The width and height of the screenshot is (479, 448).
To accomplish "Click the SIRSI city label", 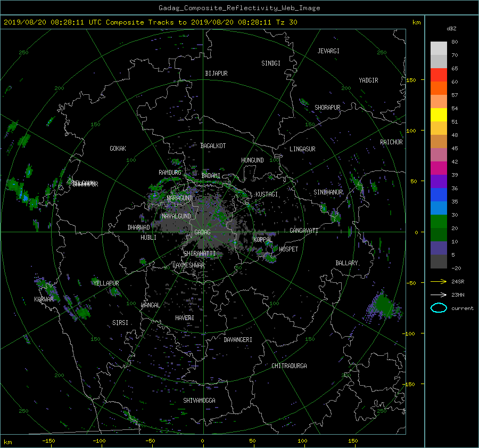I will (120, 323).
